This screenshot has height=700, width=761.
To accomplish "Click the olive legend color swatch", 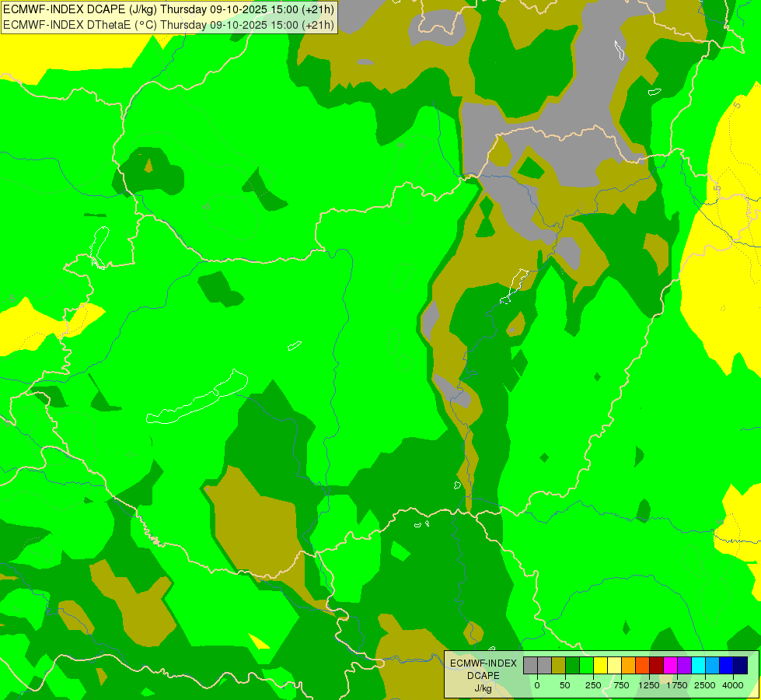I will [x=559, y=666].
